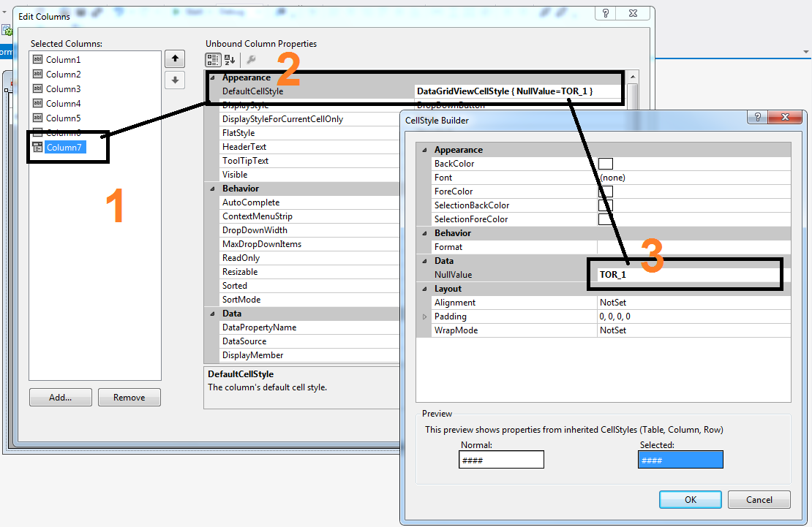Click the Column7 combobox column icon
The width and height of the screenshot is (812, 527).
(x=37, y=147)
